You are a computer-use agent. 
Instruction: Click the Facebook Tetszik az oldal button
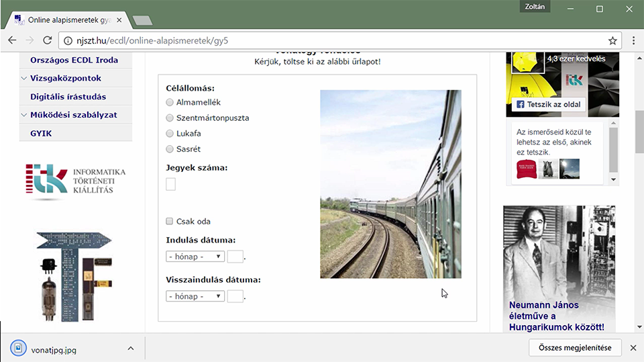(x=548, y=105)
